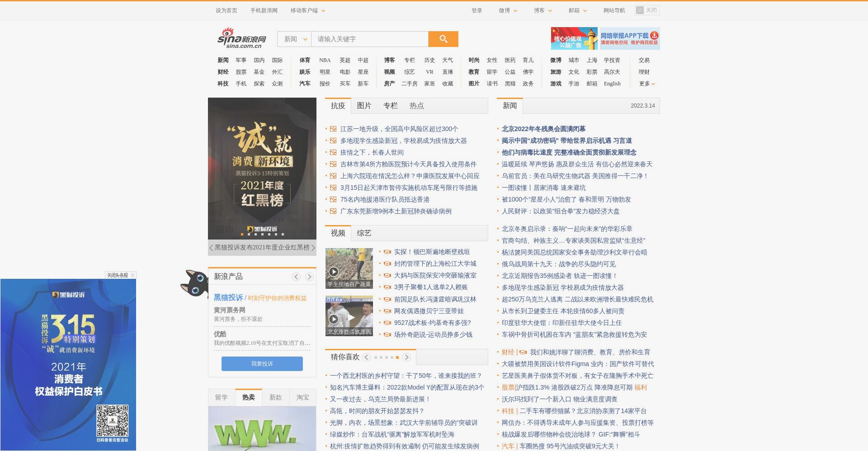The width and height of the screenshot is (868, 451).
Task: Click image icon beside 江苏一地升级 headline
Action: (x=333, y=129)
